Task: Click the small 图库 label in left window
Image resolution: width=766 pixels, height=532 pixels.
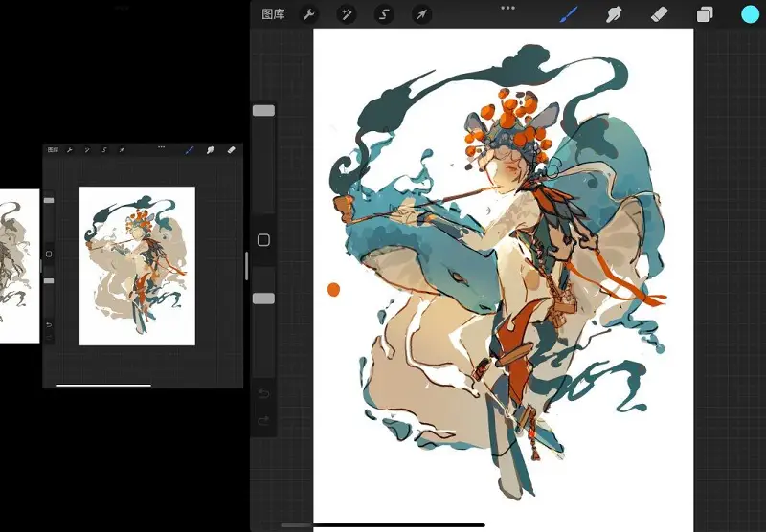Action: tap(53, 150)
